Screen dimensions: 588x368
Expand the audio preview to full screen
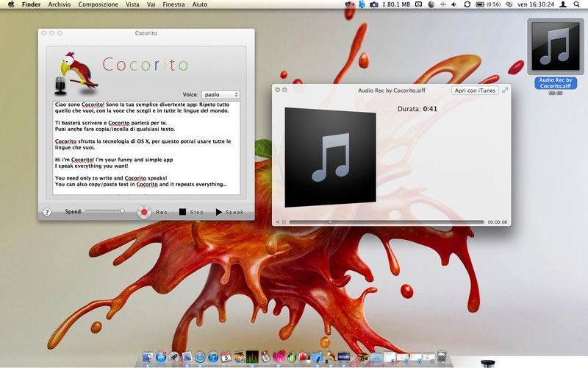click(505, 90)
